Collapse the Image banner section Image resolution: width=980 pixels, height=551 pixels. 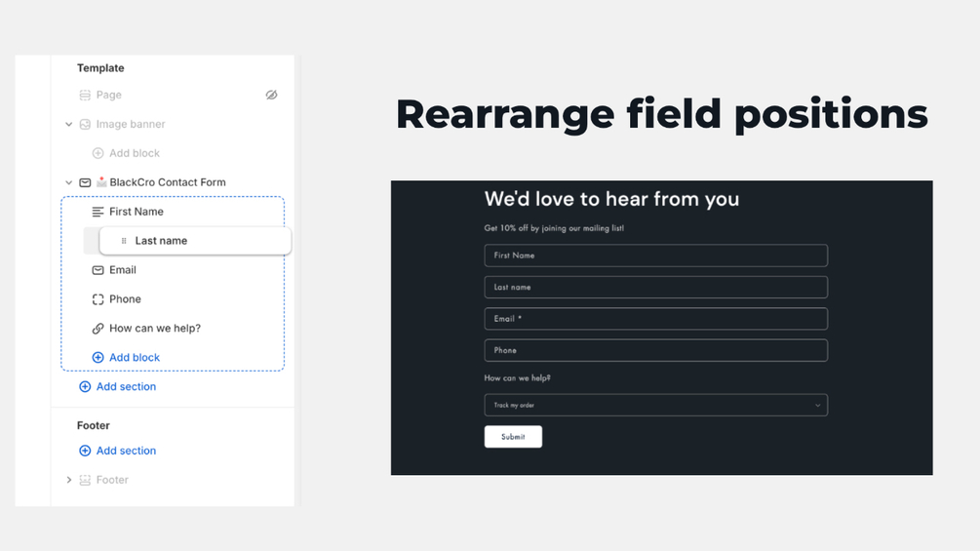click(69, 124)
